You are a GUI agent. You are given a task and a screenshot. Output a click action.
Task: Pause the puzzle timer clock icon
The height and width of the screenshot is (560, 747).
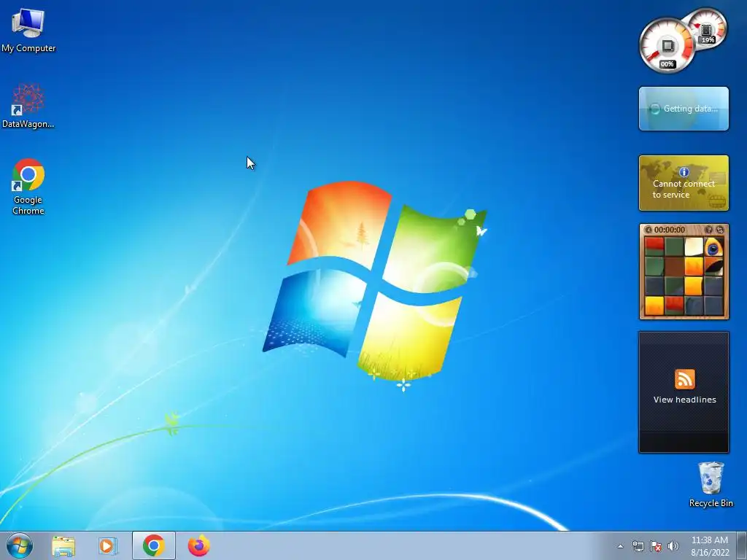(x=648, y=230)
